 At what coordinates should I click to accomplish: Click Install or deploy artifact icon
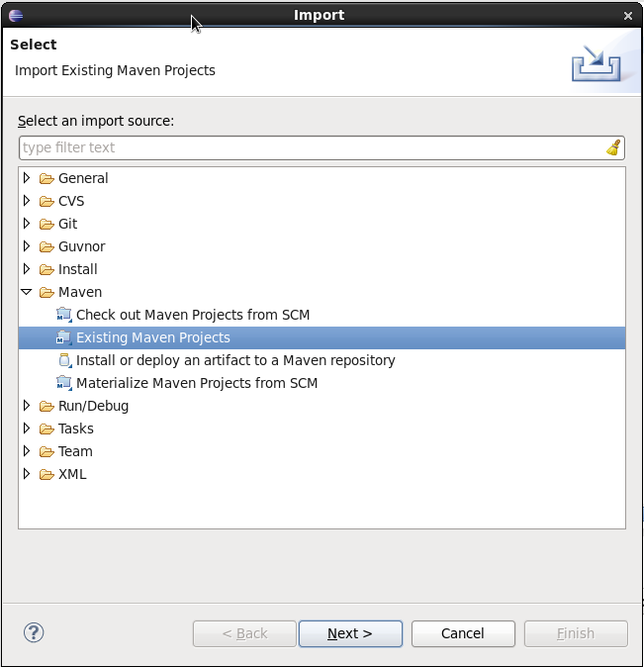click(x=64, y=361)
